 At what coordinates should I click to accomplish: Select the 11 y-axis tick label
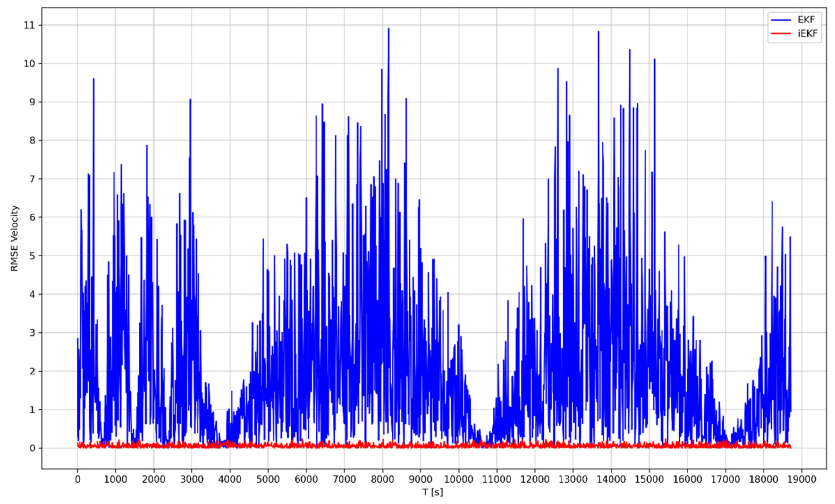(29, 25)
